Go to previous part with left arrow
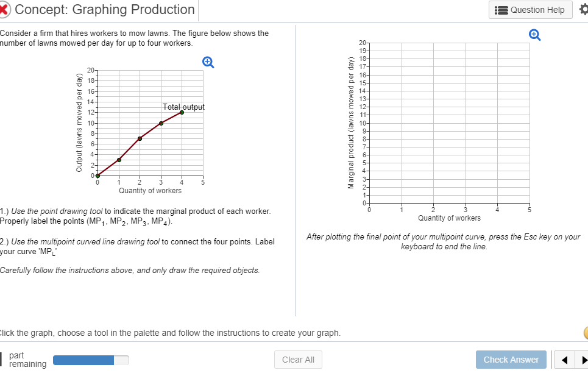This screenshot has width=588, height=373. [564, 360]
